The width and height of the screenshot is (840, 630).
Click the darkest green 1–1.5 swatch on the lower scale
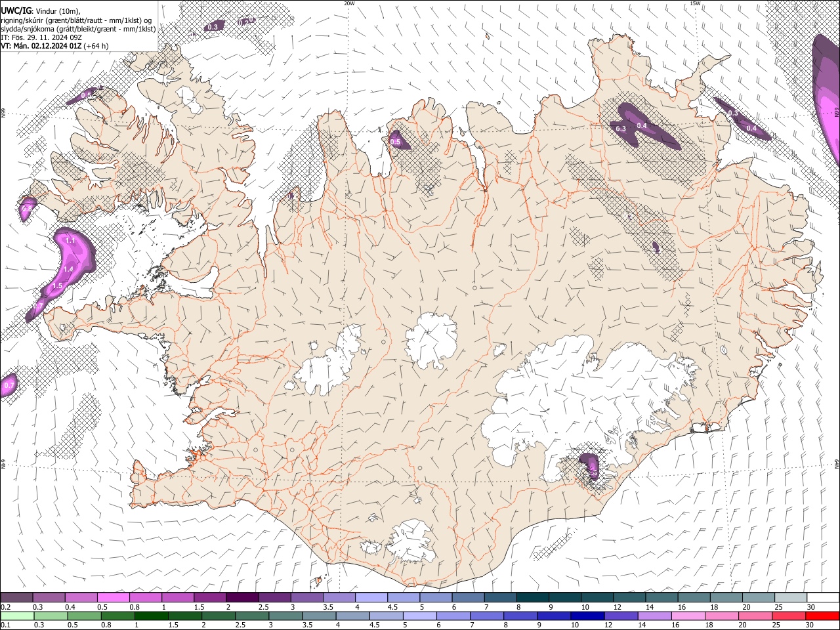tap(151, 616)
